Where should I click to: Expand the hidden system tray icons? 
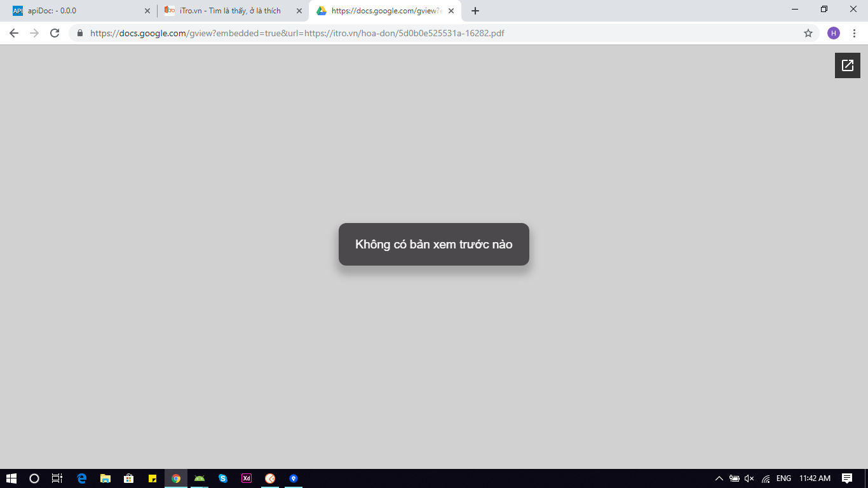pyautogui.click(x=719, y=478)
